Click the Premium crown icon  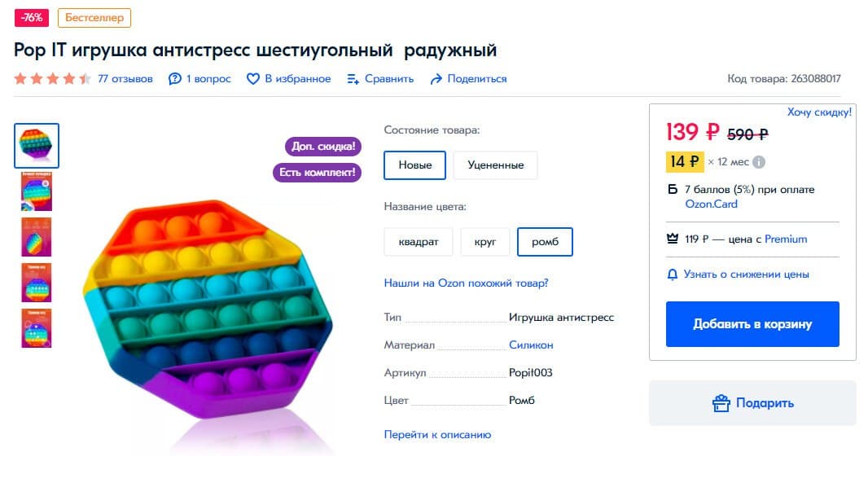(673, 239)
